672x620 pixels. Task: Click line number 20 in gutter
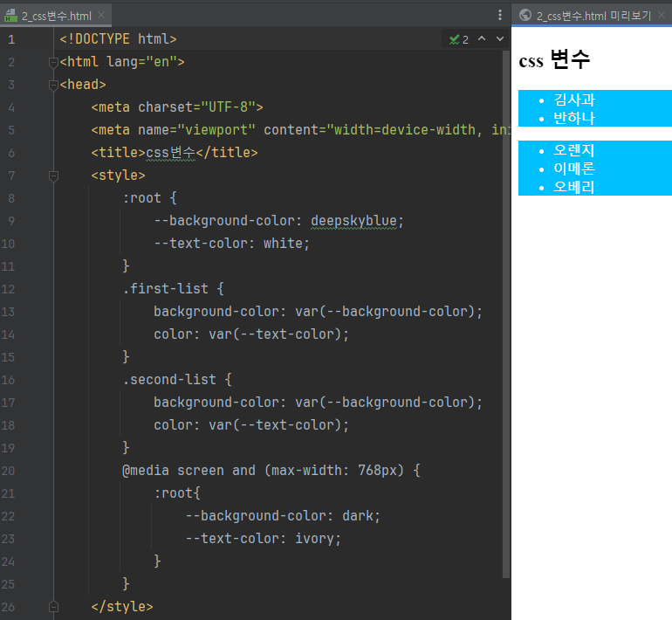[8, 471]
